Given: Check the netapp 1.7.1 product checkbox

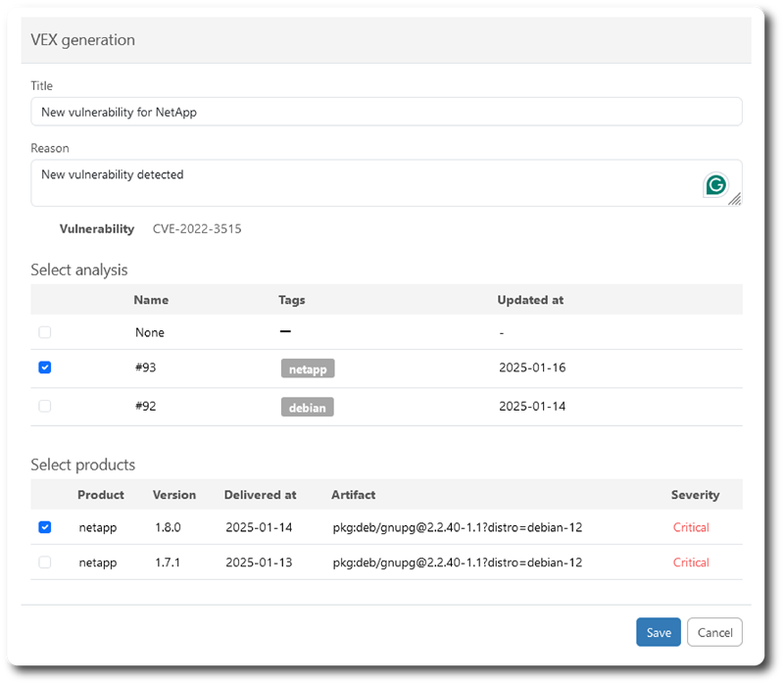Looking at the screenshot, I should [x=45, y=563].
